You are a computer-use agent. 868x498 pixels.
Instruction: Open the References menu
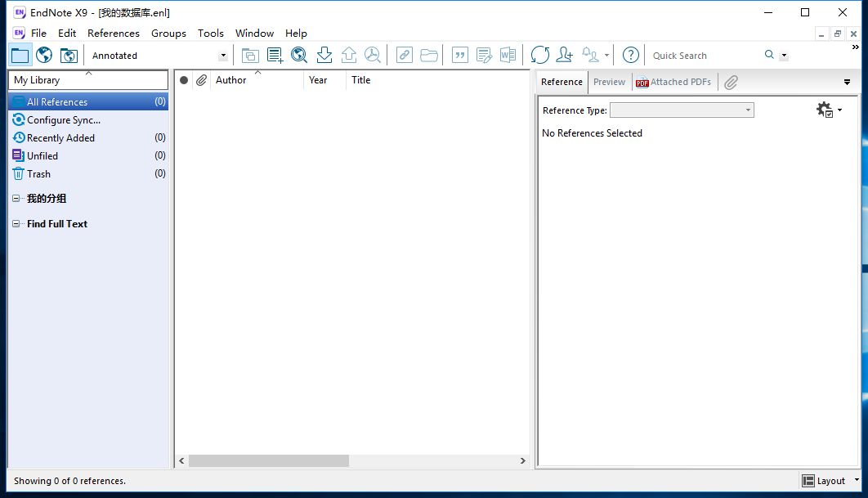pos(114,34)
